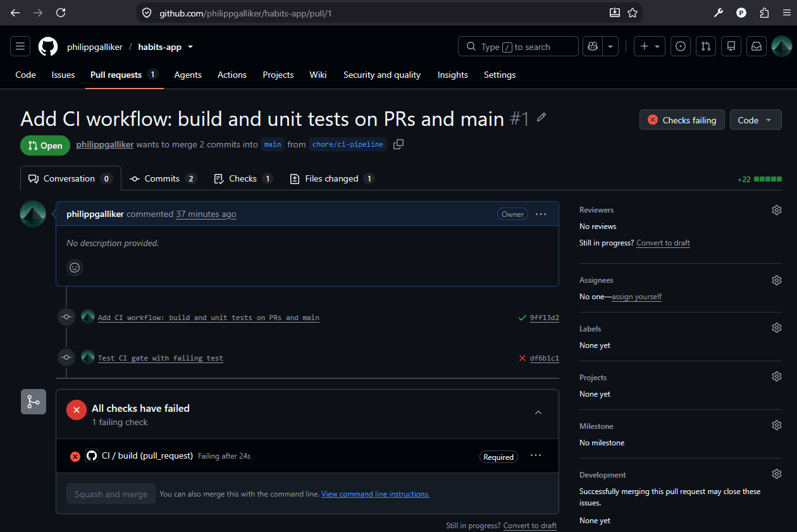The image size is (797, 532).
Task: Edit pull request title pencil icon
Action: [541, 118]
